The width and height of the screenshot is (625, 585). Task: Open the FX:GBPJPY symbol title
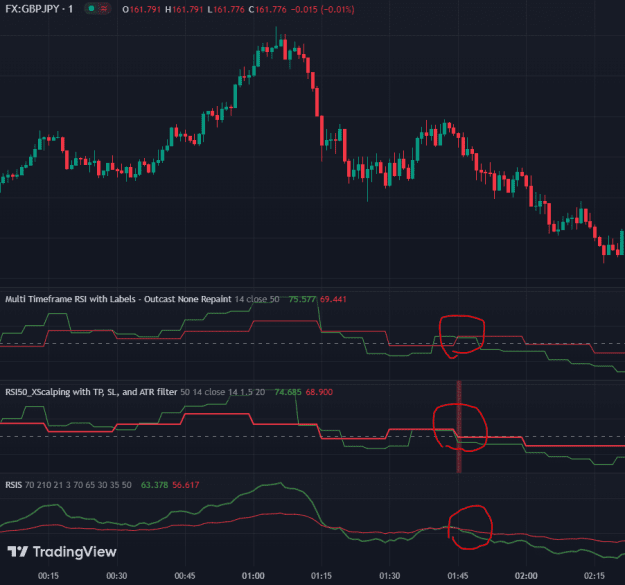39,9
